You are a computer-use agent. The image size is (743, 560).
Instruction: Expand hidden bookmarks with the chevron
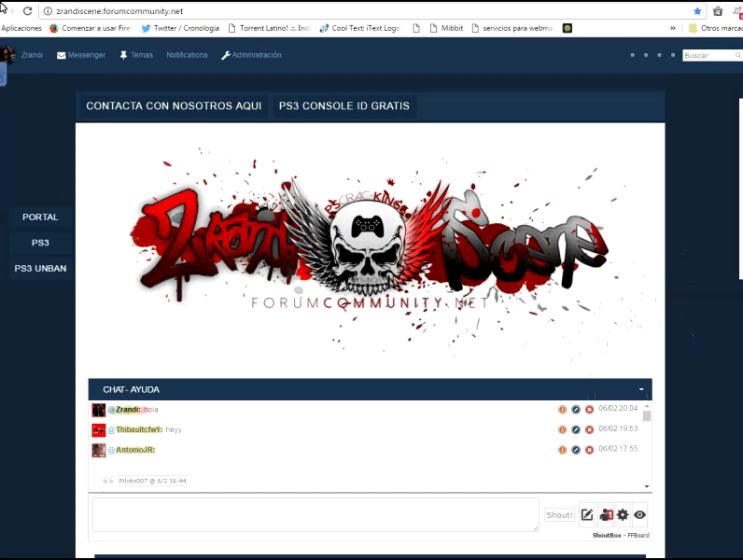(x=673, y=28)
